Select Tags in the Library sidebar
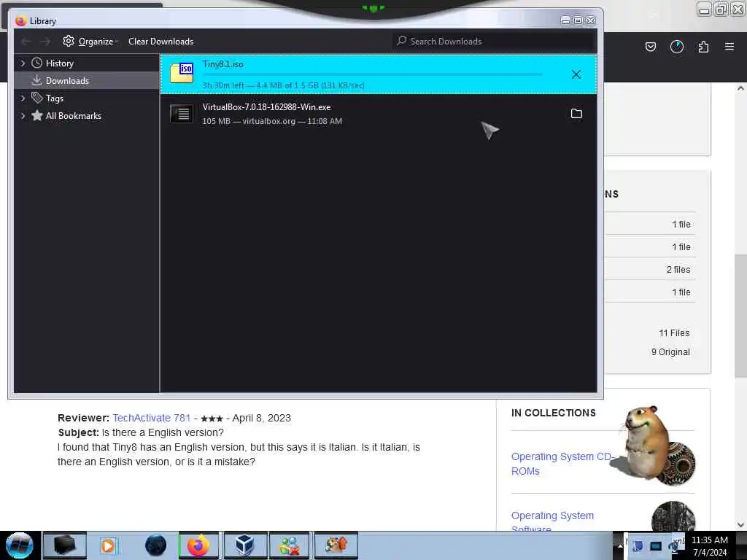The width and height of the screenshot is (747, 560). (54, 98)
